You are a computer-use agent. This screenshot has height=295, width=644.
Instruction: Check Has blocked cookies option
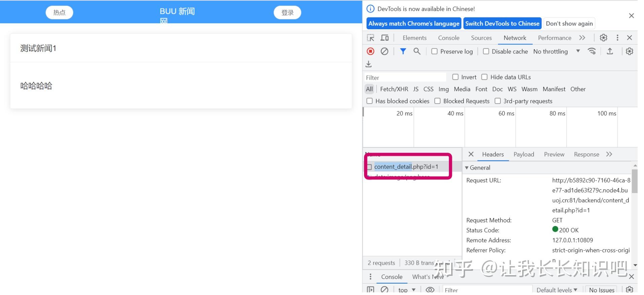click(x=369, y=101)
